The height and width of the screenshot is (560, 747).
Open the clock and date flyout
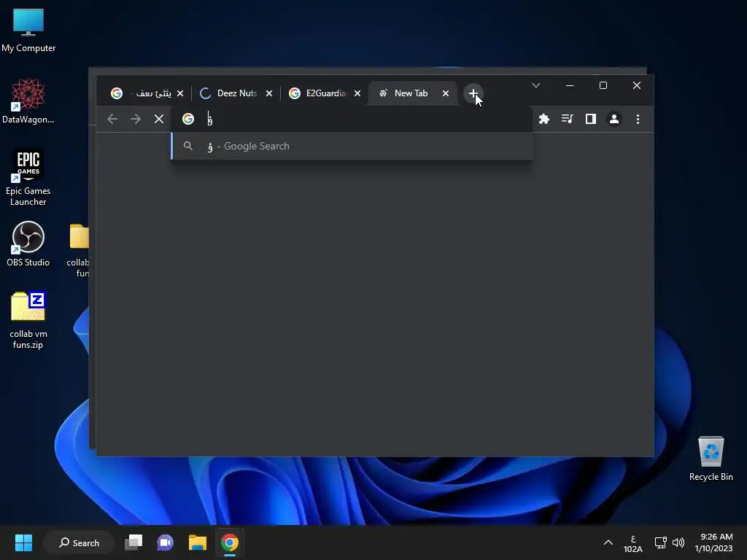(x=713, y=542)
